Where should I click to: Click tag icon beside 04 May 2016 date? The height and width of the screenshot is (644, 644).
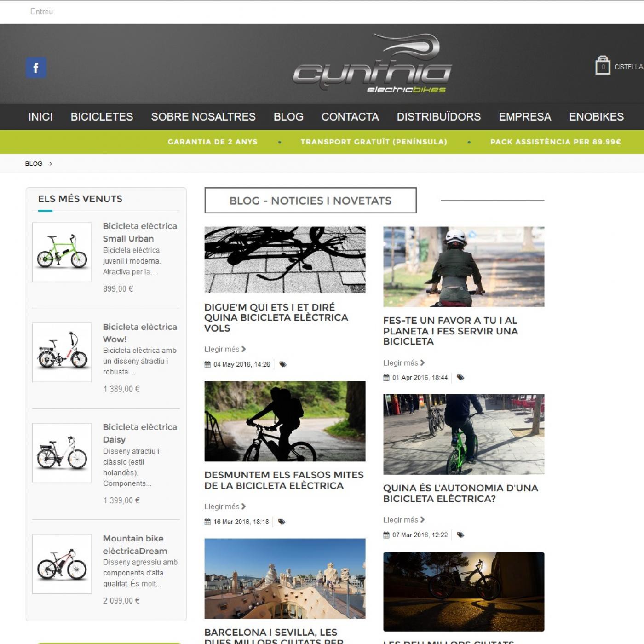pos(283,364)
